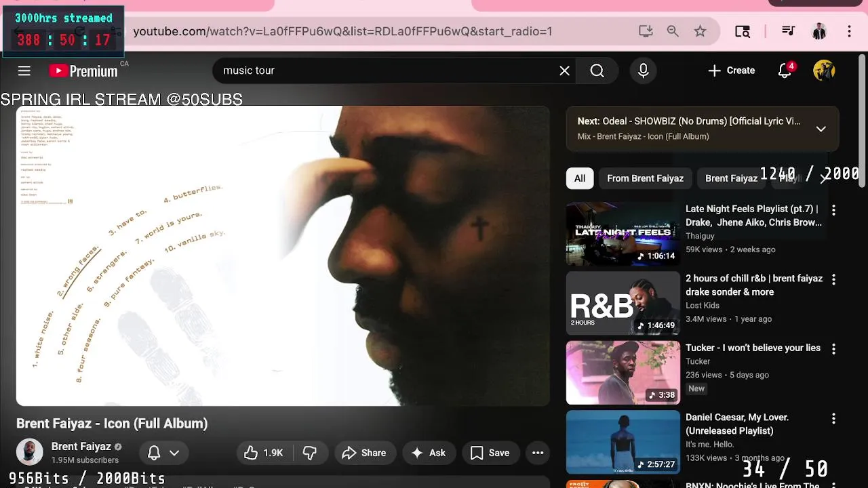Viewport: 868px width, 488px height.
Task: Click the Tucker video thumbnail
Action: coord(623,373)
